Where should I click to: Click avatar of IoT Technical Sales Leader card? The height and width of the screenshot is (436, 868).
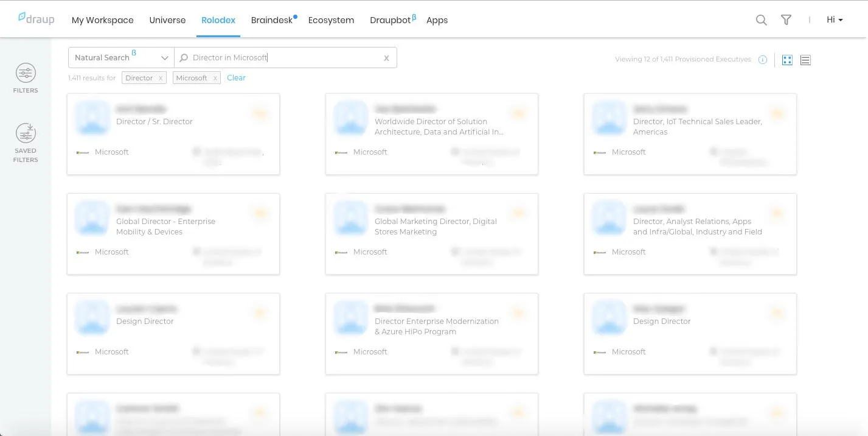point(609,118)
